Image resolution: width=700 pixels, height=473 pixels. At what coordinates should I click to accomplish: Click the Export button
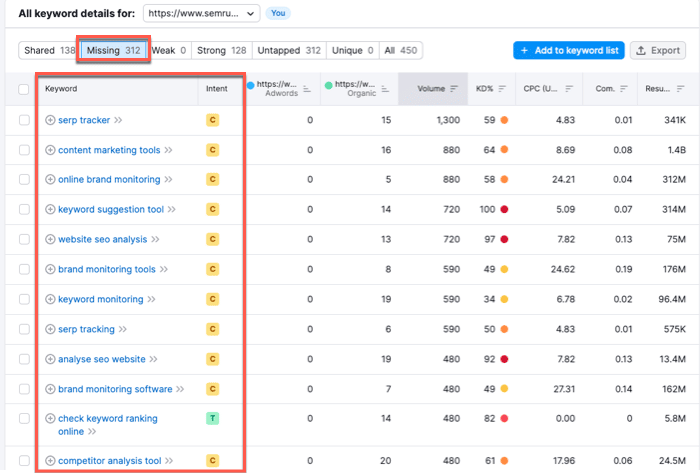[657, 50]
